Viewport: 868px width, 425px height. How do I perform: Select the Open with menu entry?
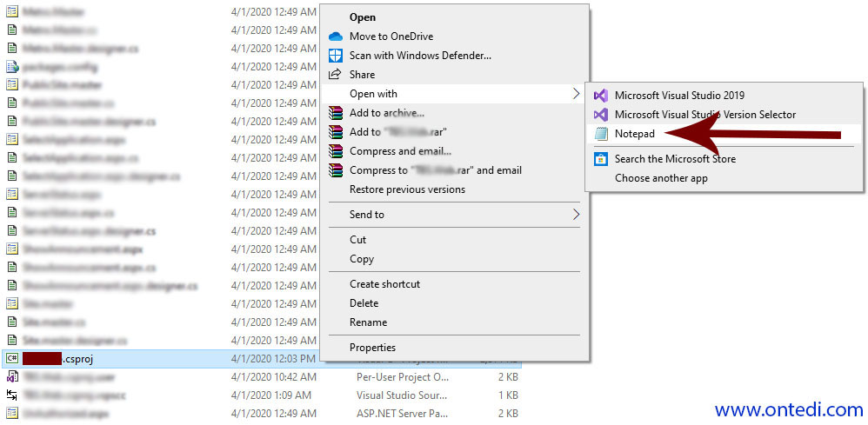click(x=373, y=94)
